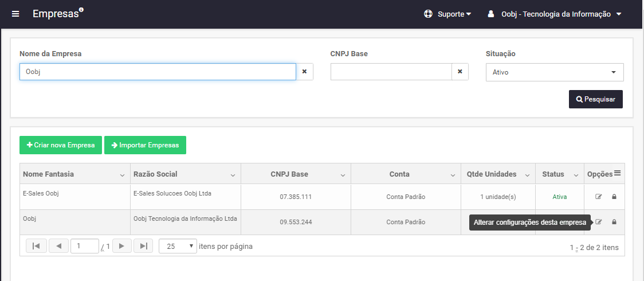Open the Status column menu arrow
644x281 pixels.
pos(576,175)
